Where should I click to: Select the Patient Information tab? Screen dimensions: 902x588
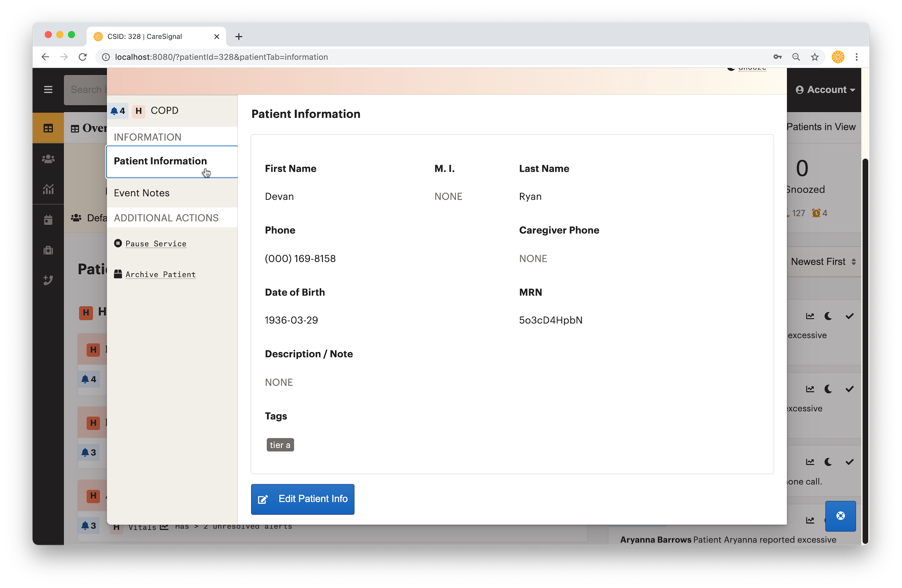coord(172,161)
